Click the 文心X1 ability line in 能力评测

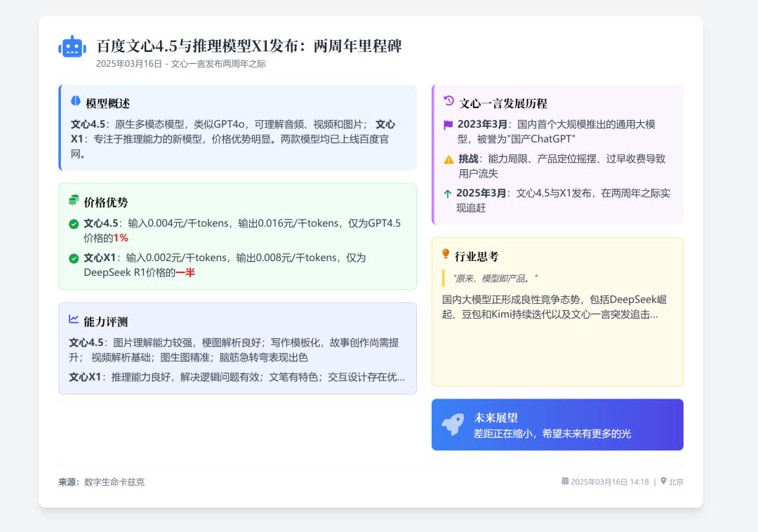237,377
